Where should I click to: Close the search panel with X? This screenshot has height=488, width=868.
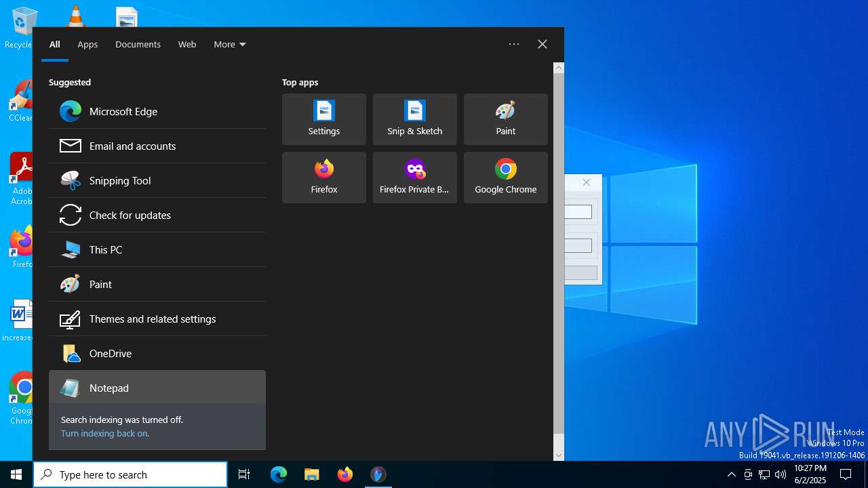542,44
